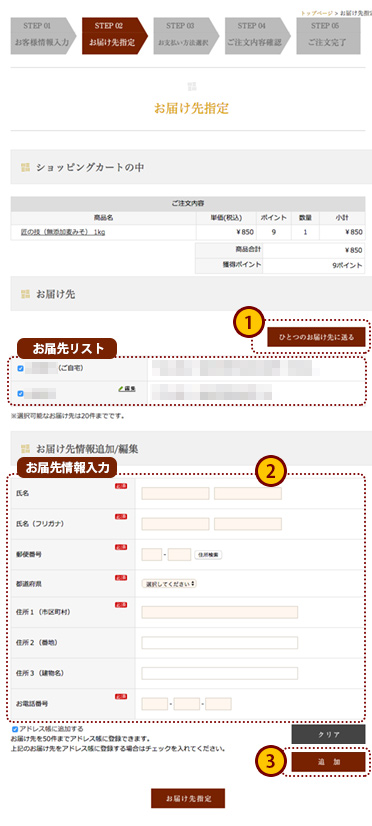Click the first お電話番号 phone box
This screenshot has height=826, width=372.
(x=155, y=704)
